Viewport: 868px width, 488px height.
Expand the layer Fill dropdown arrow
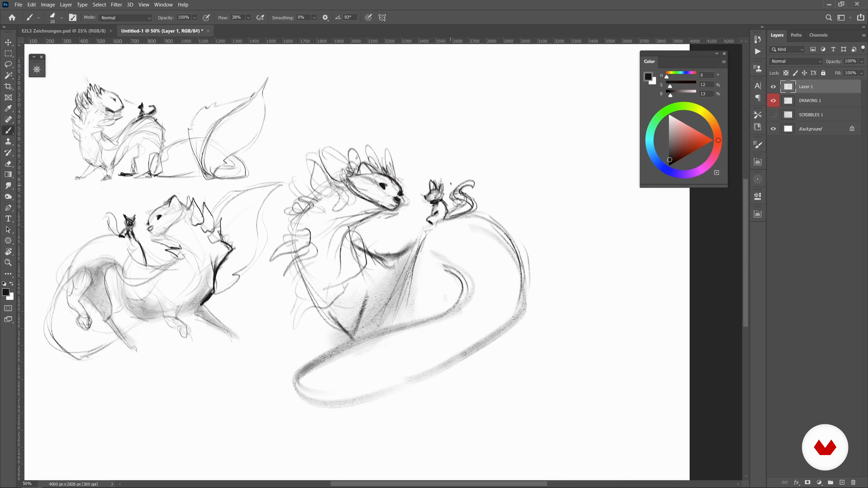tap(862, 73)
